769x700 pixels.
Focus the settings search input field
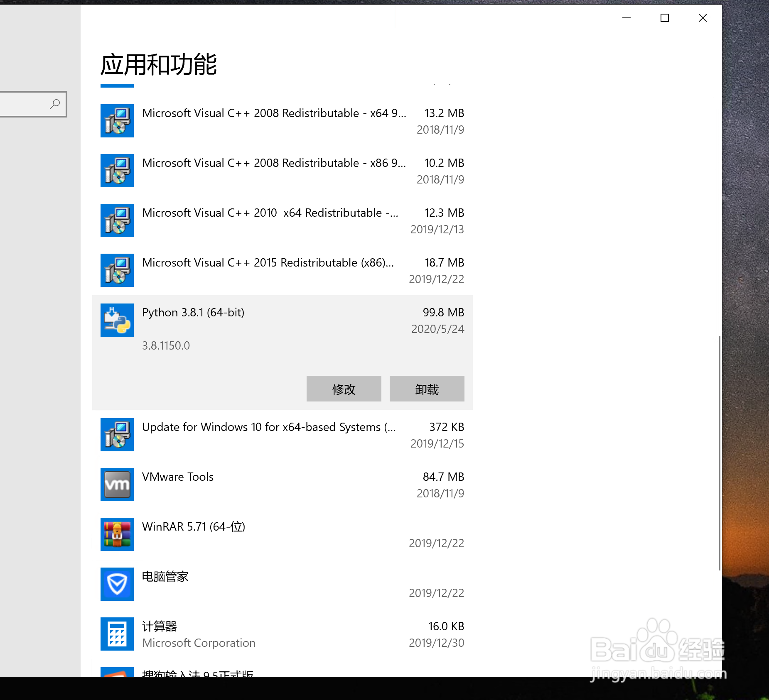32,104
